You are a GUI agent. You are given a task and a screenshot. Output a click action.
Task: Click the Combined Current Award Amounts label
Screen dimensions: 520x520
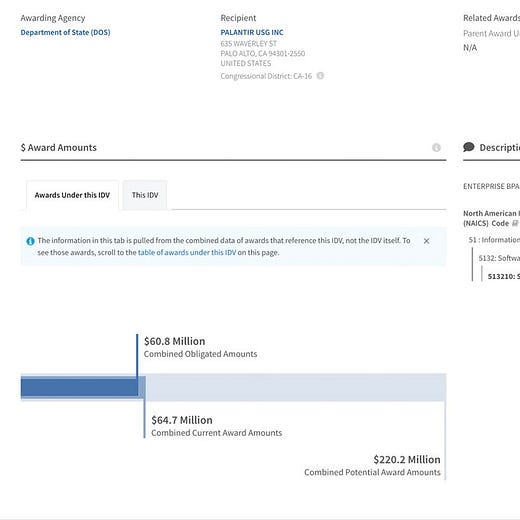pyautogui.click(x=217, y=433)
